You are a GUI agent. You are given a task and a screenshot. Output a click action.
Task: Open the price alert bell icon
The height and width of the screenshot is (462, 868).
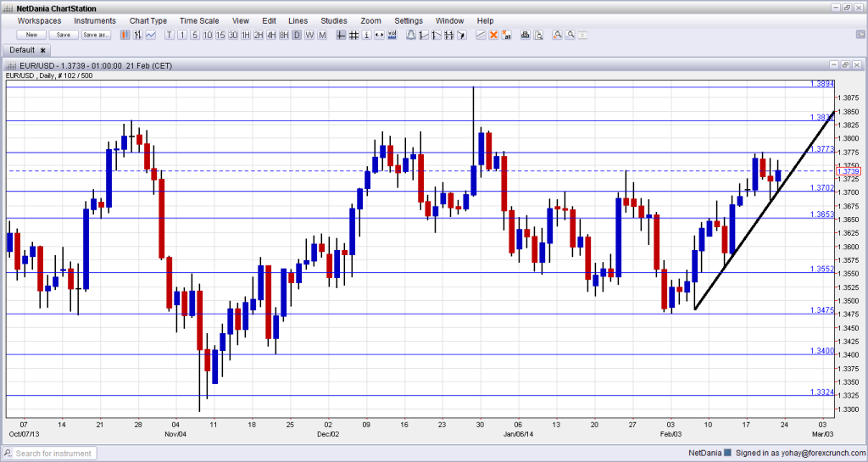[411, 35]
